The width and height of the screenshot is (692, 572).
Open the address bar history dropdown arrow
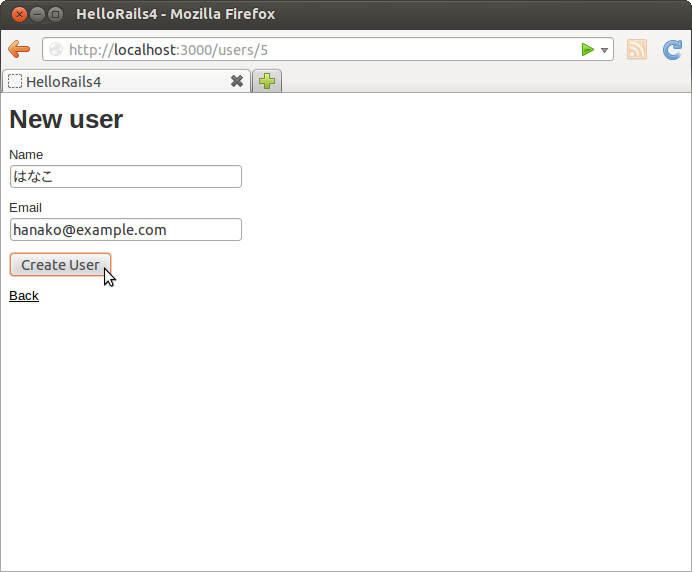click(604, 50)
